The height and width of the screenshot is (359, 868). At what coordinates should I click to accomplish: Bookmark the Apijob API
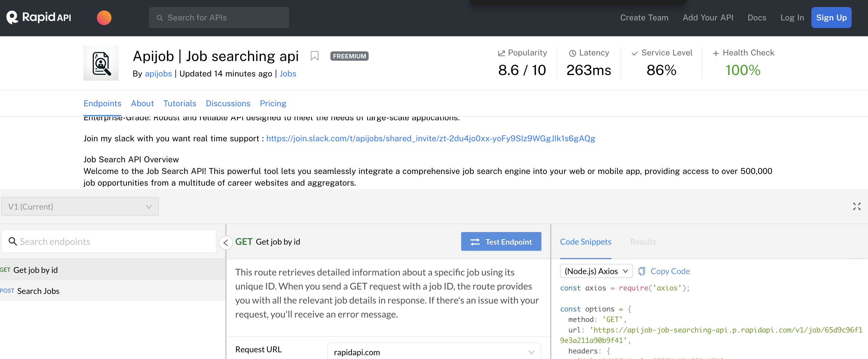314,56
